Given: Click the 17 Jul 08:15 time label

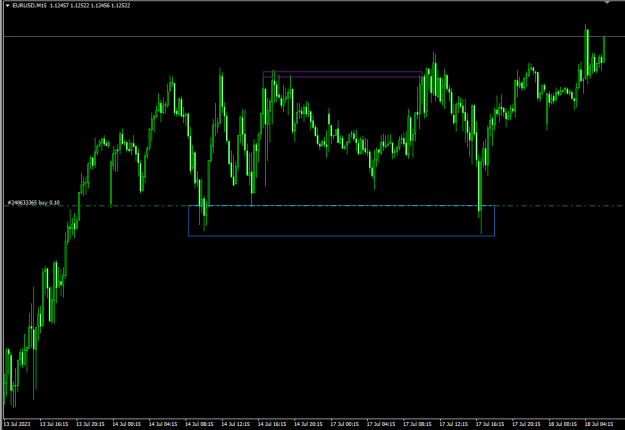Looking at the screenshot, I should [417, 424].
